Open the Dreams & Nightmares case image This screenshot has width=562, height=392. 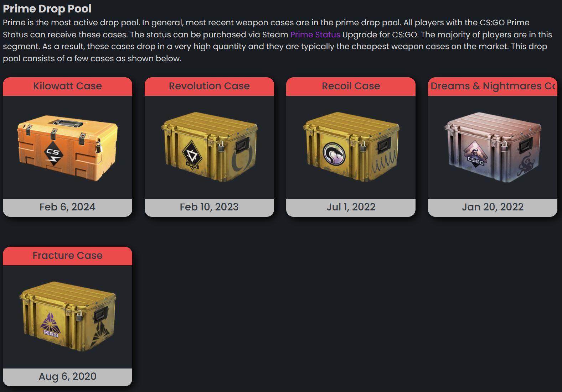pos(493,147)
